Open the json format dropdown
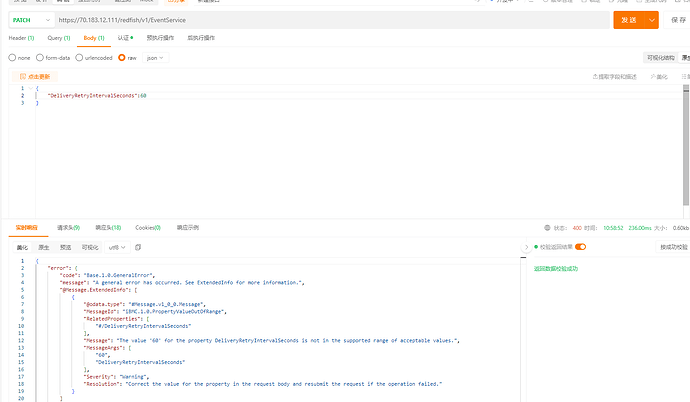 tap(155, 58)
